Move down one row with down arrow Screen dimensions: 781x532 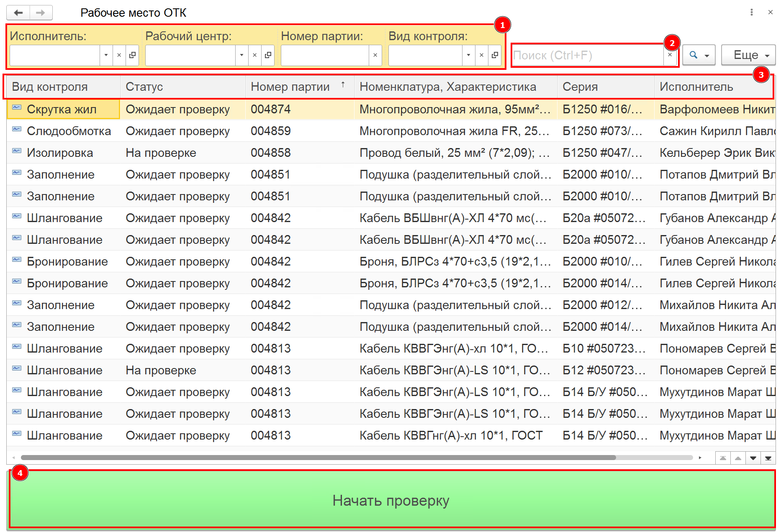coord(753,458)
